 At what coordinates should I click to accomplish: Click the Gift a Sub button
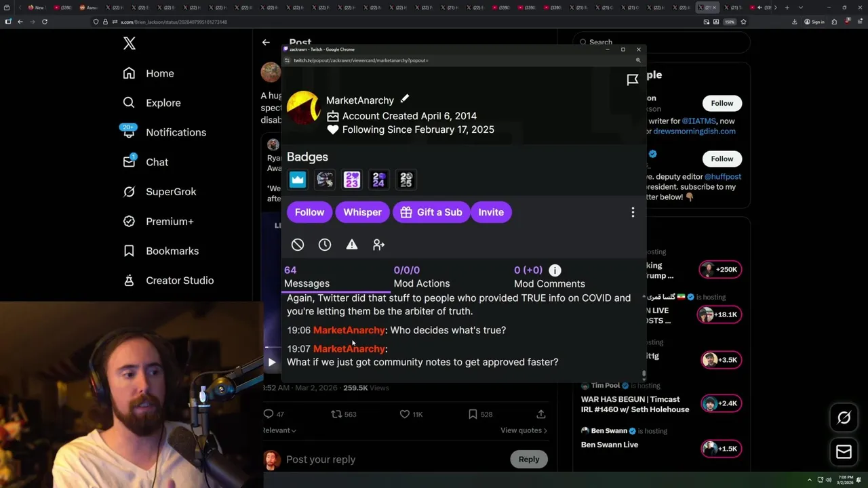[431, 212]
